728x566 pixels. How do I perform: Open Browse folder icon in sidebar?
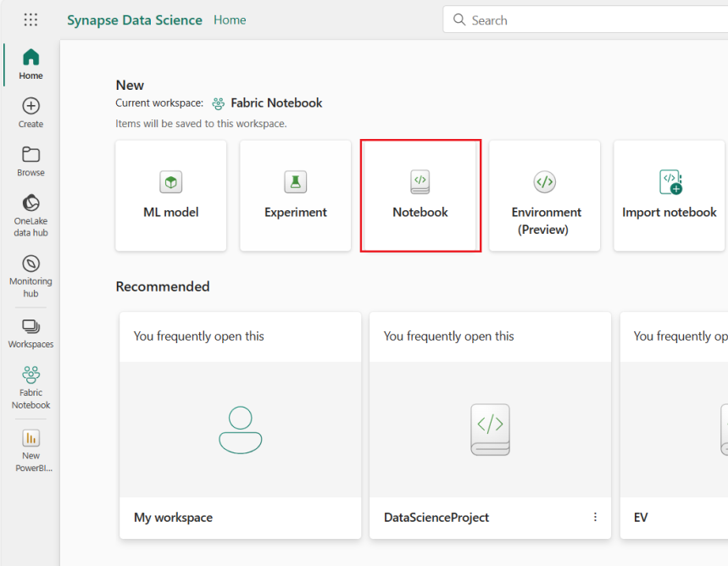point(31,161)
